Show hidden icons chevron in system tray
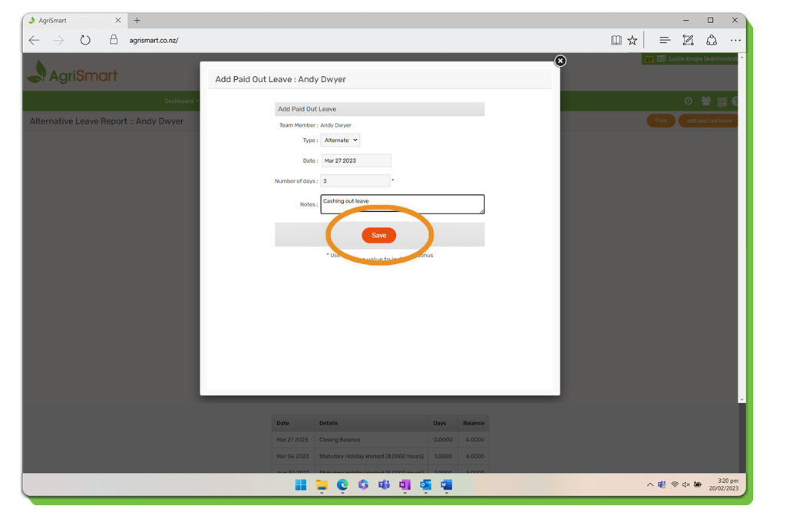Viewport: 786px width, 532px height. [x=650, y=485]
